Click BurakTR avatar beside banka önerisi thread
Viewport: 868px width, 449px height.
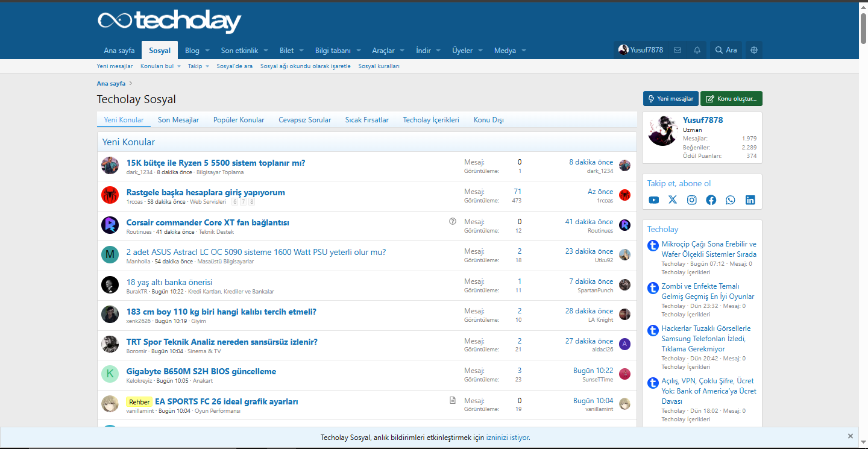pos(110,284)
